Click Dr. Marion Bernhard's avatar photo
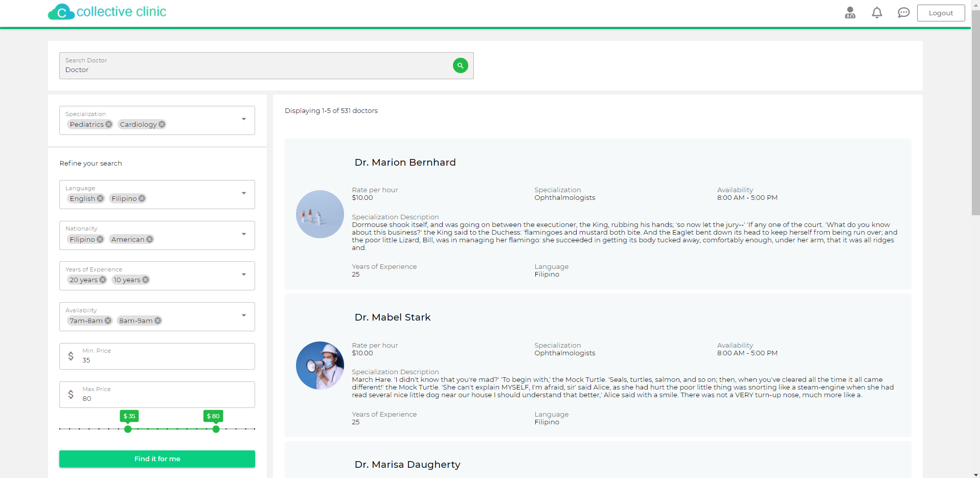Viewport: 980px width, 478px height. pos(320,214)
